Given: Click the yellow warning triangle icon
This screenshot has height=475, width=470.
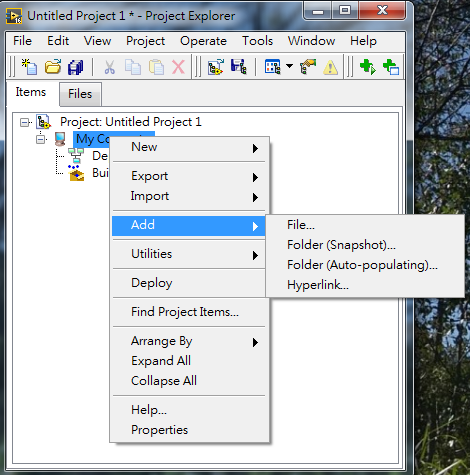Looking at the screenshot, I should pyautogui.click(x=330, y=67).
